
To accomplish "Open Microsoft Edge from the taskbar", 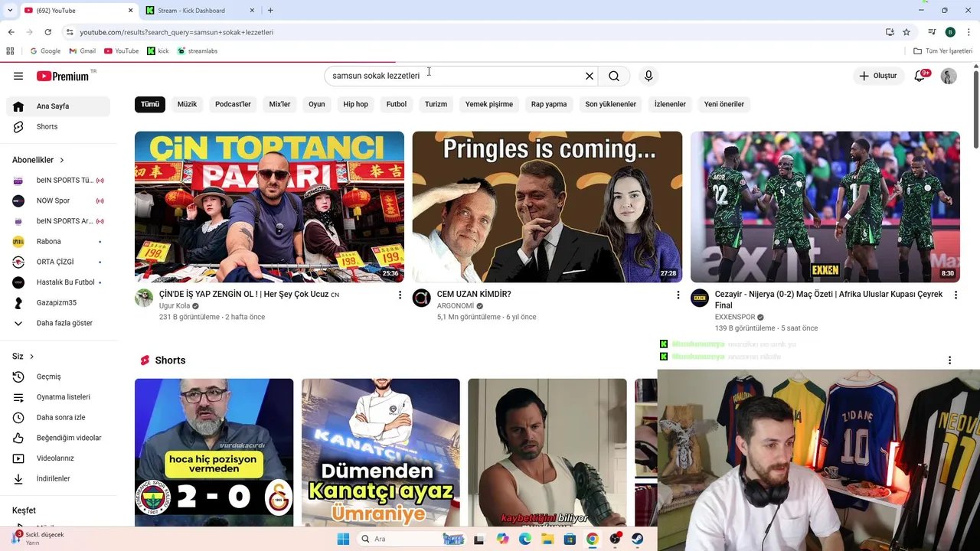I will [x=525, y=539].
